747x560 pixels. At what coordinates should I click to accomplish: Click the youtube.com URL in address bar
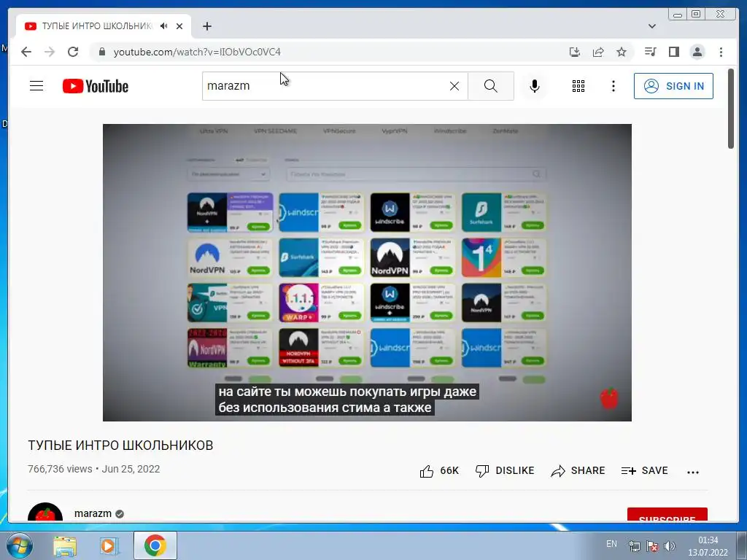pyautogui.click(x=197, y=52)
